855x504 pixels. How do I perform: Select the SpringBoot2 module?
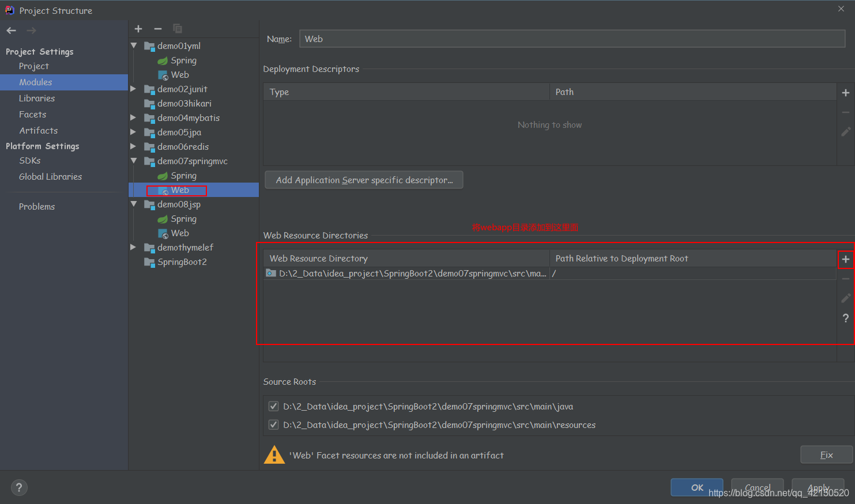click(182, 262)
